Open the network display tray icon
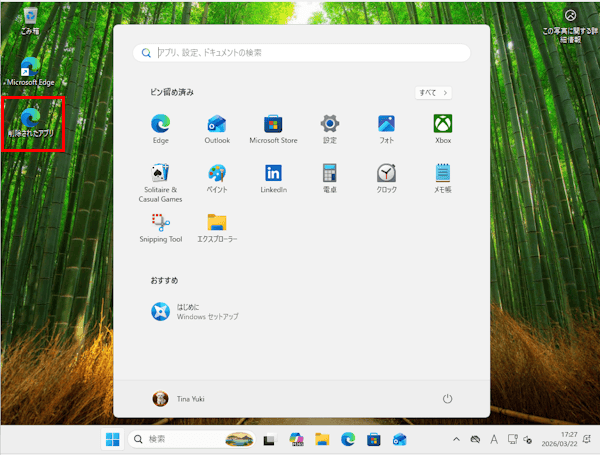The width and height of the screenshot is (600, 455). [512, 439]
